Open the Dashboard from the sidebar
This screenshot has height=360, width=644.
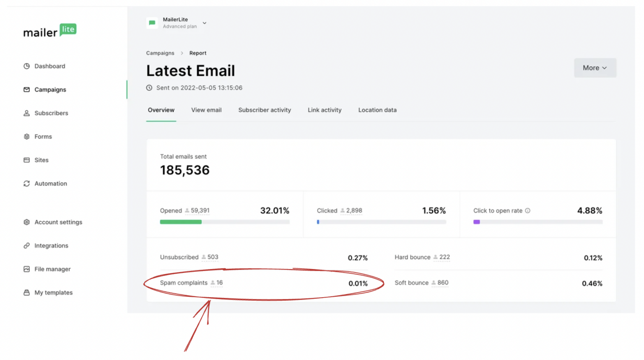[x=26, y=66]
